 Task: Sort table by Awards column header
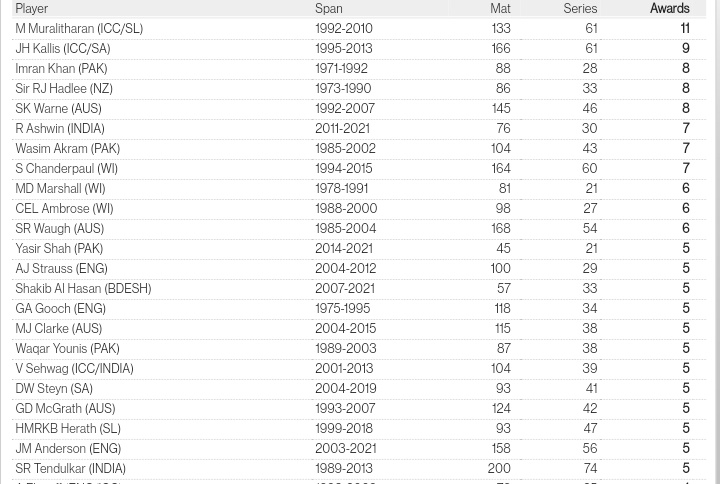click(x=669, y=9)
